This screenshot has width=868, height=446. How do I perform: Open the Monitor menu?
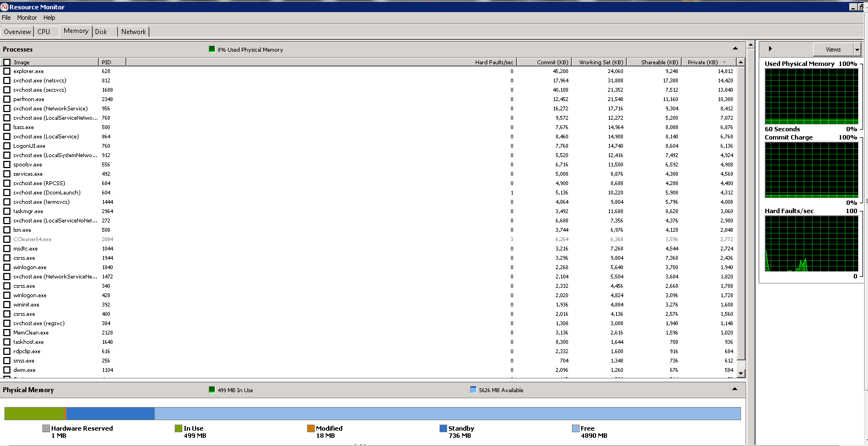27,18
